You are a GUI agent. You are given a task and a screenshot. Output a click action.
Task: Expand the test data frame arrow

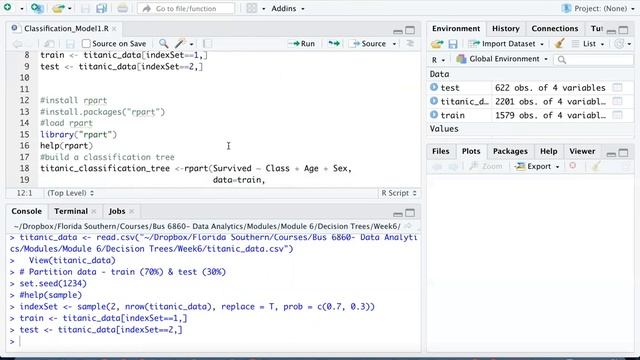(434, 87)
